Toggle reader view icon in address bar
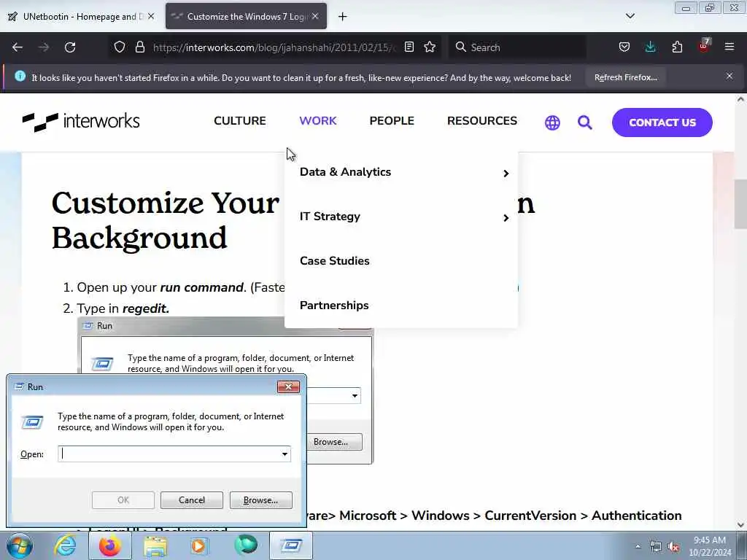747x560 pixels. click(x=409, y=47)
